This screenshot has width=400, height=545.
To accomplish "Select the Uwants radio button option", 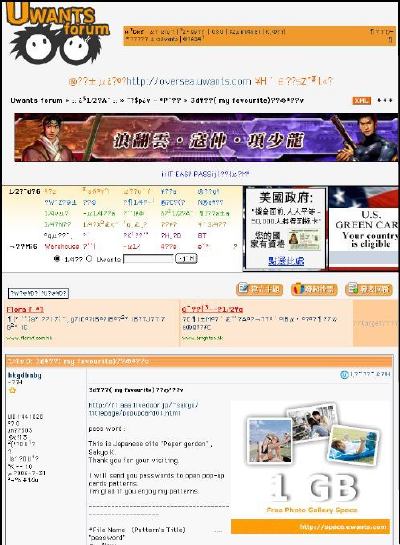I will (89, 259).
